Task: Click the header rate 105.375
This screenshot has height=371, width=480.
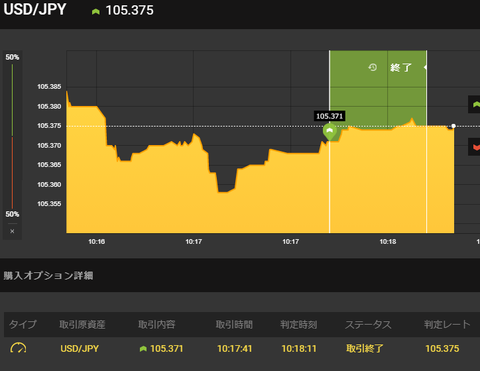Action: point(130,10)
